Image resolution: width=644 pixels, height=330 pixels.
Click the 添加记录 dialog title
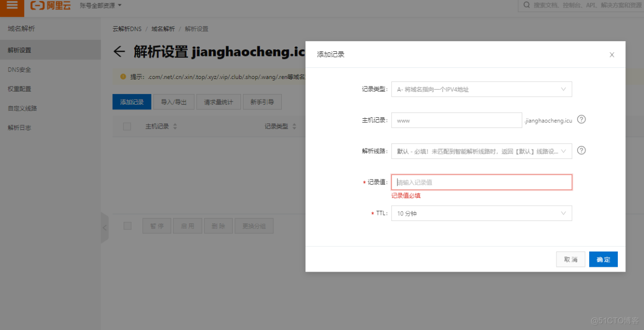pos(331,54)
